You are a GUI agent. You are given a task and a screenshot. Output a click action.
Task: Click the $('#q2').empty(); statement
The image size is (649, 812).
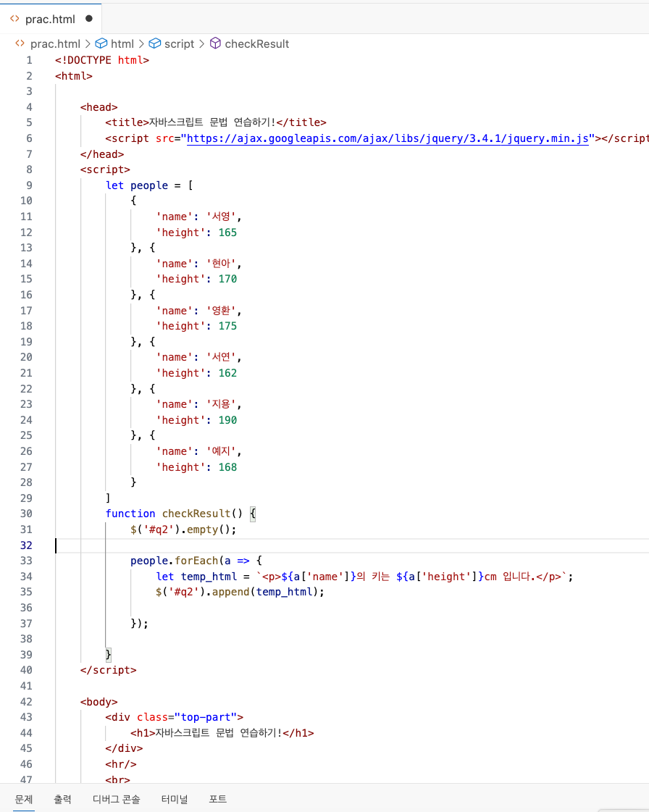point(183,530)
